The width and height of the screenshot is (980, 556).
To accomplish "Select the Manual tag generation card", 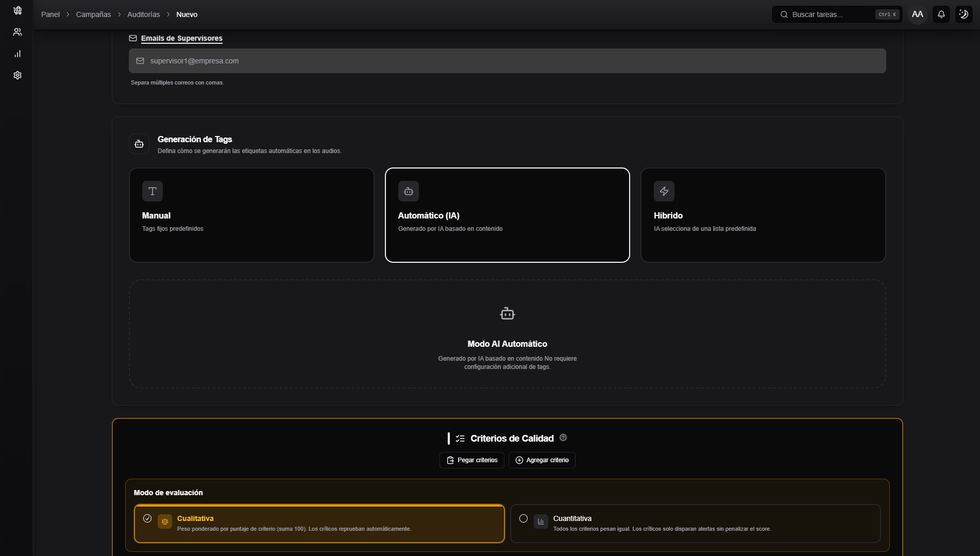I will coord(251,215).
